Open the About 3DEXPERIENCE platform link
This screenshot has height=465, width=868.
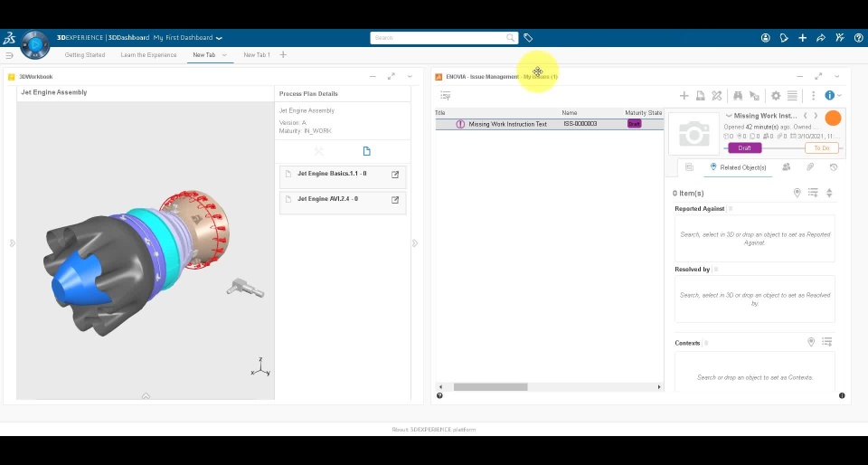tap(433, 430)
